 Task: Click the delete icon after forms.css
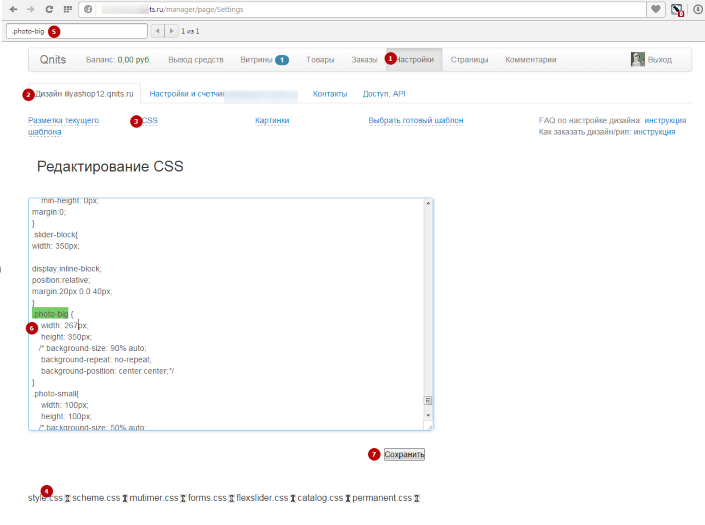[x=231, y=498]
